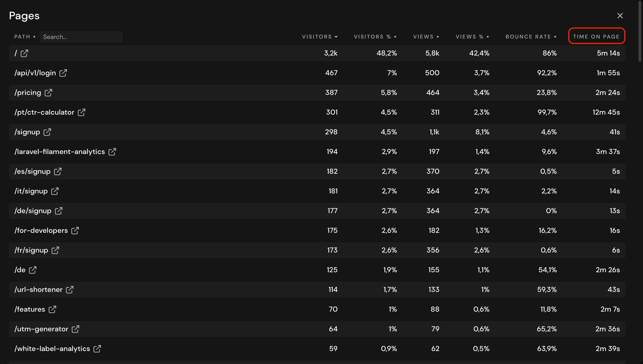The width and height of the screenshot is (643, 364).
Task: Close the Pages dialog
Action: coord(620,16)
